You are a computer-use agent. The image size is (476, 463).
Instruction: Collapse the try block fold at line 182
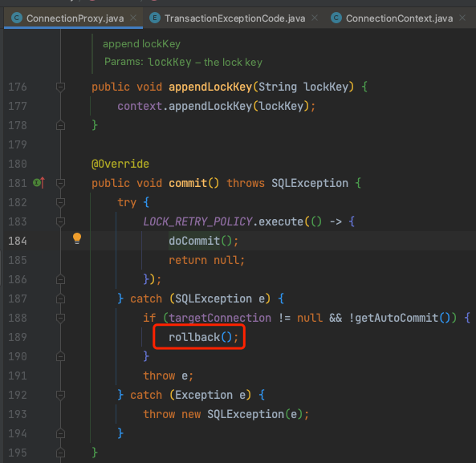pos(60,202)
